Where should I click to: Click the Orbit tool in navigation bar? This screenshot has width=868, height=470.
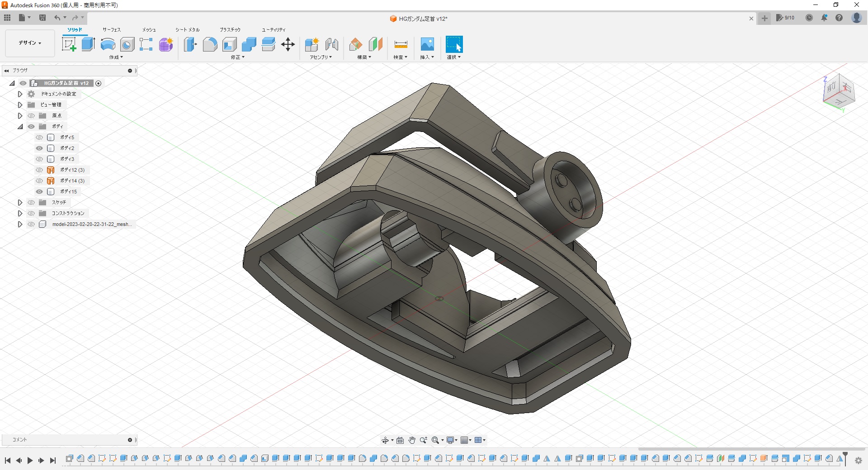click(x=385, y=440)
